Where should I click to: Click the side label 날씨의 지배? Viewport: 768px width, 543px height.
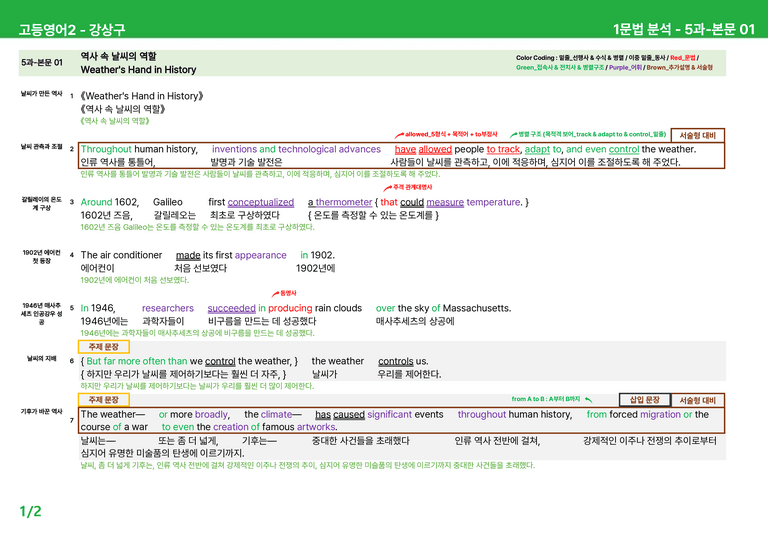coord(42,359)
